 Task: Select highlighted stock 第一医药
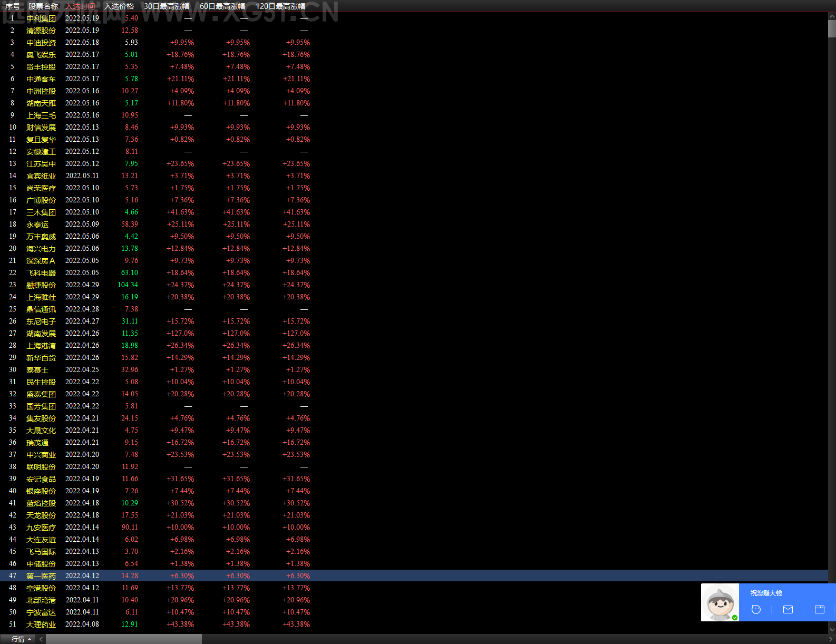tap(41, 576)
